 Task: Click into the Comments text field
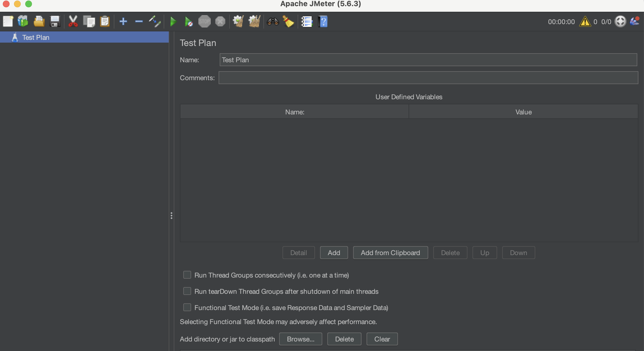(x=428, y=78)
